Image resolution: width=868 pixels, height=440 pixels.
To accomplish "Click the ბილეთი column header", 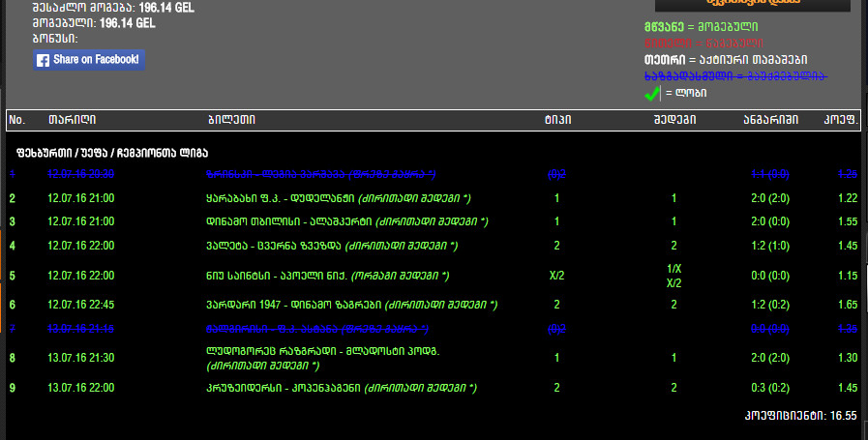I will [231, 120].
